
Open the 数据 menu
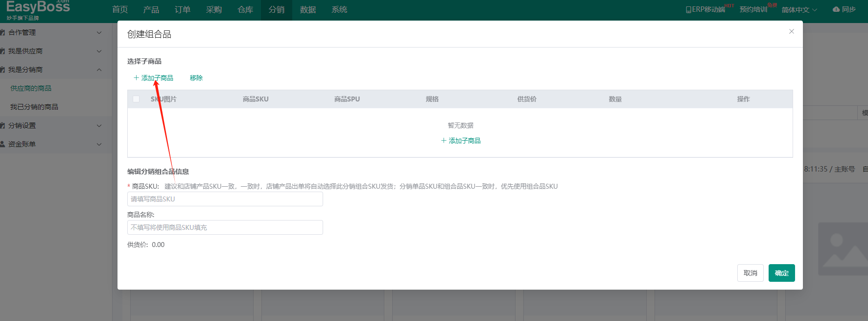(308, 10)
